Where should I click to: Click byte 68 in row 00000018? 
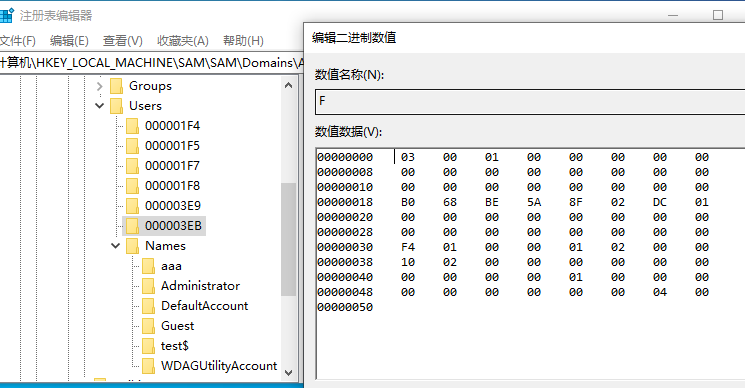[x=450, y=202]
